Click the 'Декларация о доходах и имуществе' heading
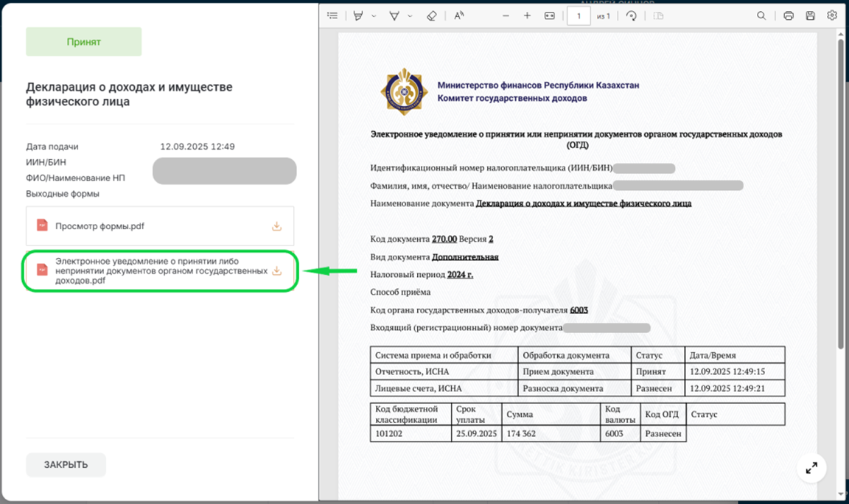Image resolution: width=849 pixels, height=504 pixels. (x=129, y=94)
